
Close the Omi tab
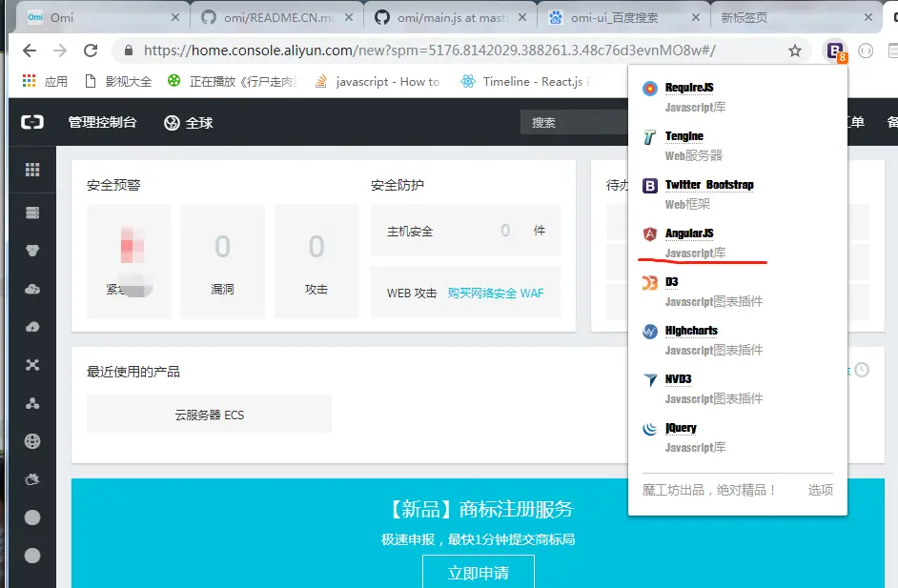[175, 18]
